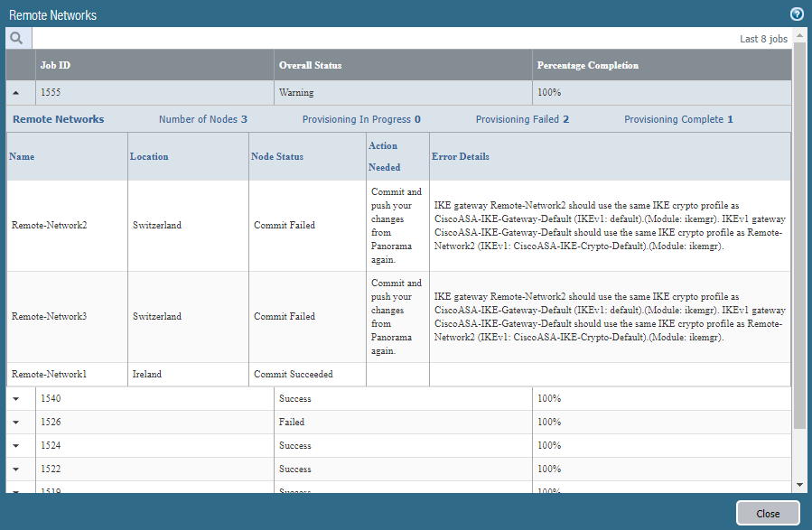Select the Remote-Network2 row

click(50, 226)
